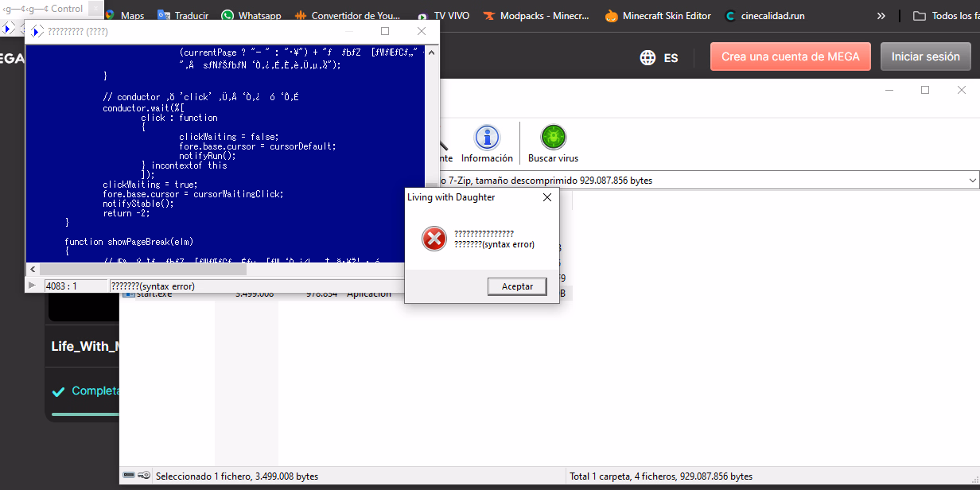This screenshot has width=980, height=490.
Task: Click the Información icon in 7-Zip toolbar
Action: coord(487,138)
